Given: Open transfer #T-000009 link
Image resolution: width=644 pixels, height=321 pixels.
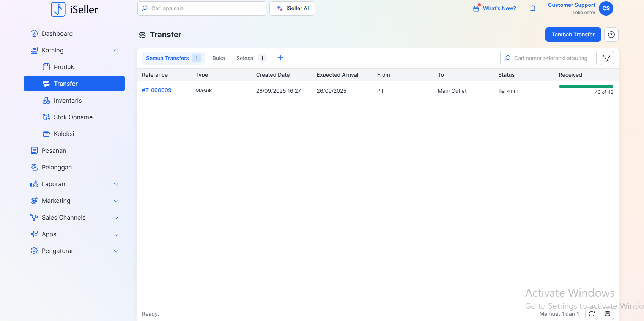Looking at the screenshot, I should pos(157,90).
